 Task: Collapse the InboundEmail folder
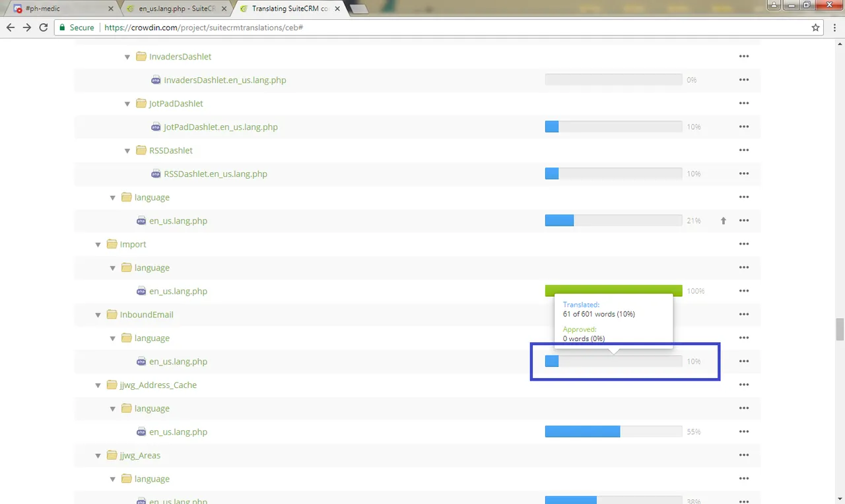coord(98,315)
